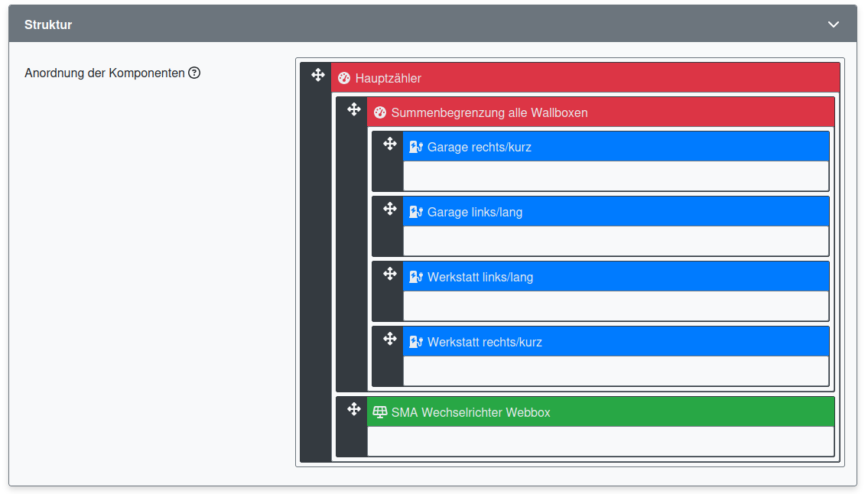868x494 pixels.
Task: Click the Anordnung der Komponenten label
Action: click(105, 73)
